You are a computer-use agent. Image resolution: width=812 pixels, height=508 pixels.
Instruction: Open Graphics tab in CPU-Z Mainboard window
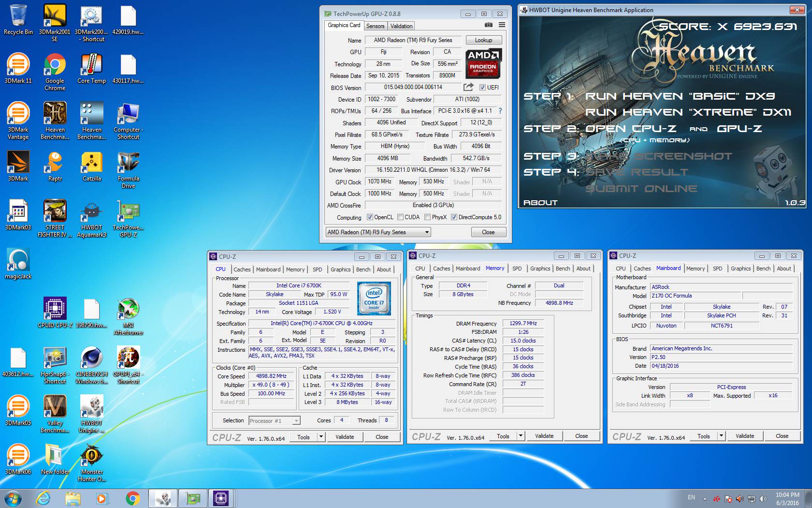click(x=740, y=269)
